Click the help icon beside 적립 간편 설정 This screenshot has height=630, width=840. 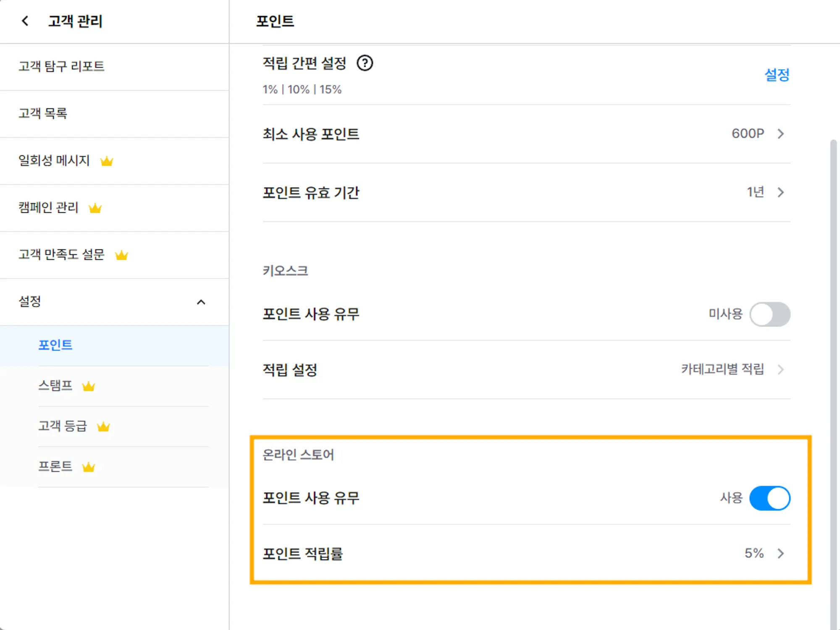point(365,63)
